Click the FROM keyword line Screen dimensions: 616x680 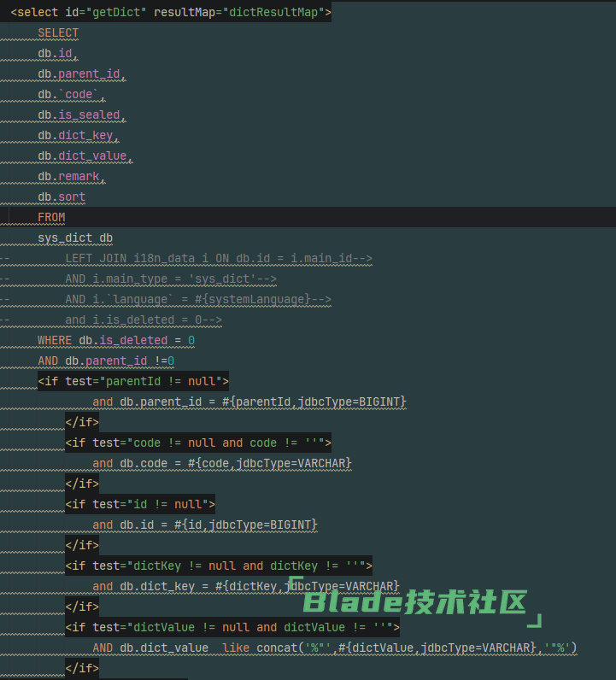(51, 217)
